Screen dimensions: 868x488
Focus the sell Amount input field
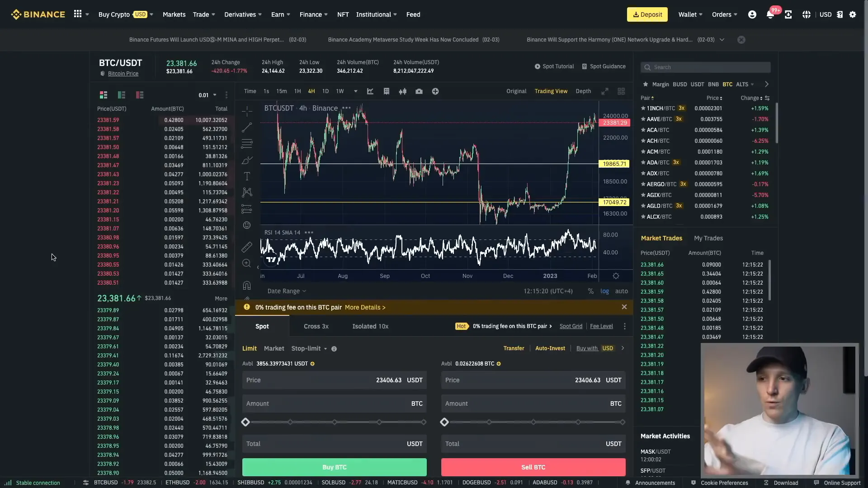pos(533,404)
